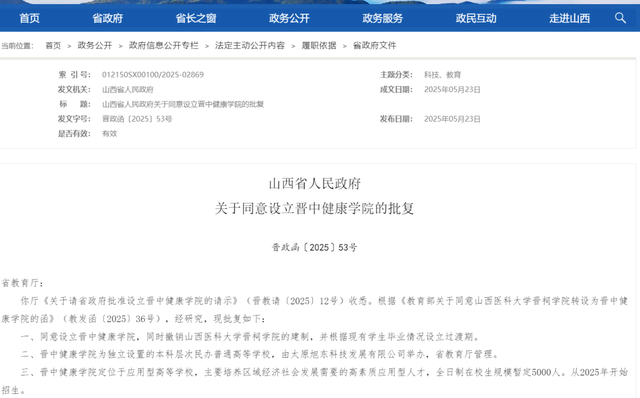Go to 政务公开 in breadcrumb

point(95,45)
